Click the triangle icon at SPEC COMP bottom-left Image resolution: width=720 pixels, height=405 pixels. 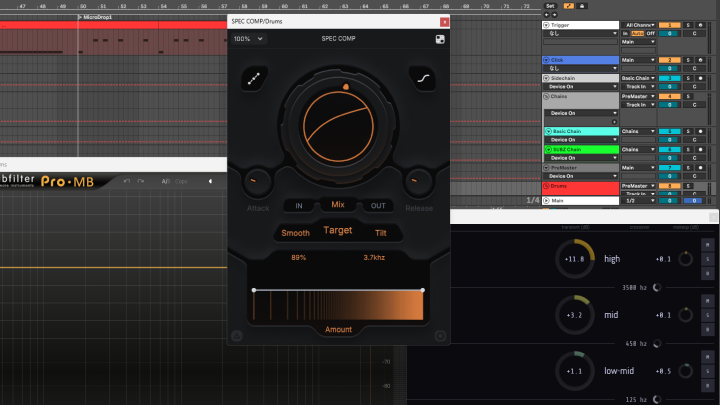point(236,336)
